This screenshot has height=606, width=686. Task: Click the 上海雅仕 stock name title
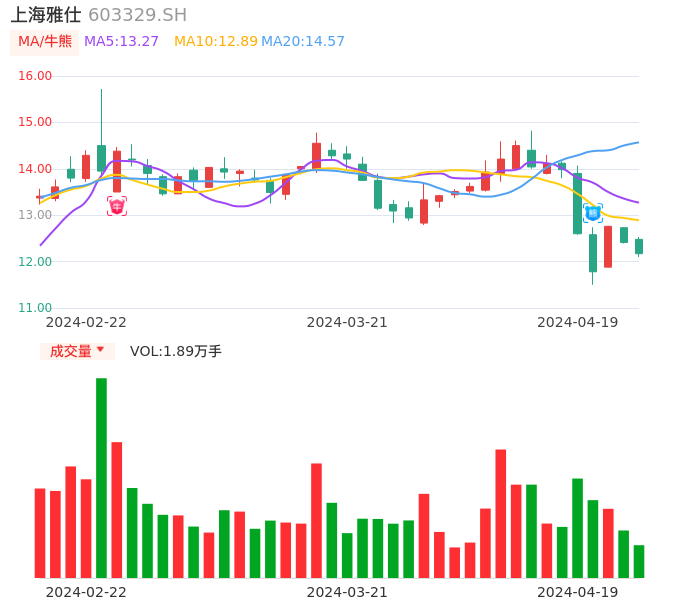click(46, 15)
